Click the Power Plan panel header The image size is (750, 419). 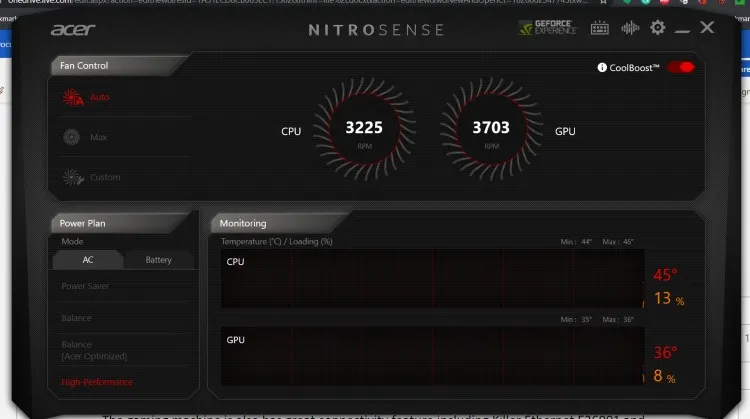(x=122, y=223)
